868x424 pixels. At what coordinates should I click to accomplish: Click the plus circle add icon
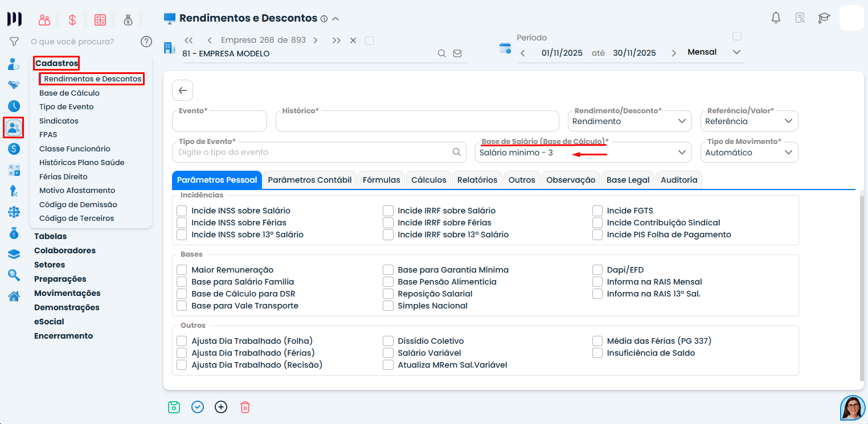221,407
